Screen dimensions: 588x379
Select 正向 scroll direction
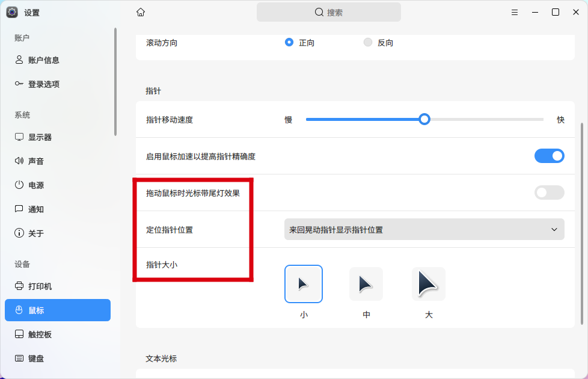(x=289, y=42)
